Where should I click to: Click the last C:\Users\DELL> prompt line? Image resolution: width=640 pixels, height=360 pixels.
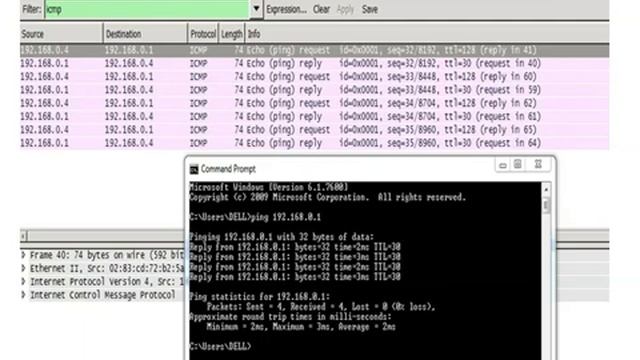[220, 347]
